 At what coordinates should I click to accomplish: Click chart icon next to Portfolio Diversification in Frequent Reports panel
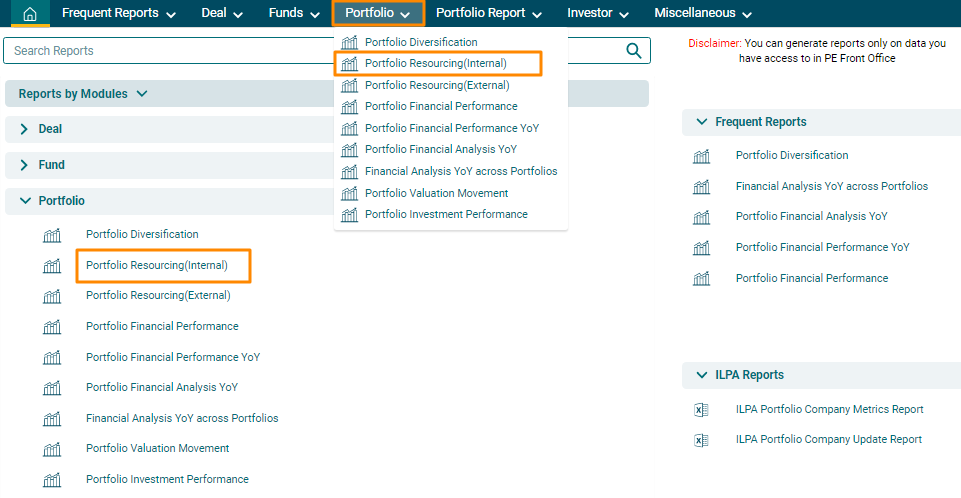(701, 156)
